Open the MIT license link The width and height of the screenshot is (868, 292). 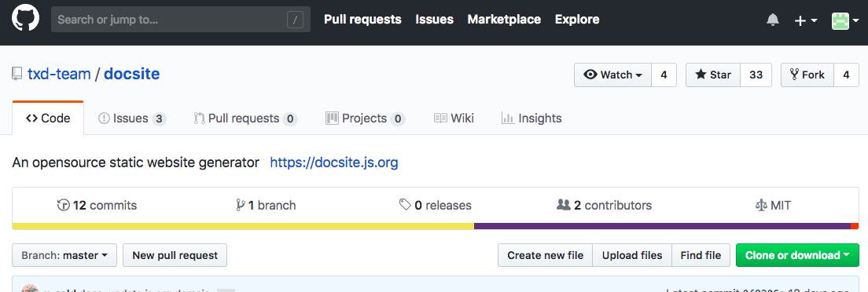[x=774, y=206]
